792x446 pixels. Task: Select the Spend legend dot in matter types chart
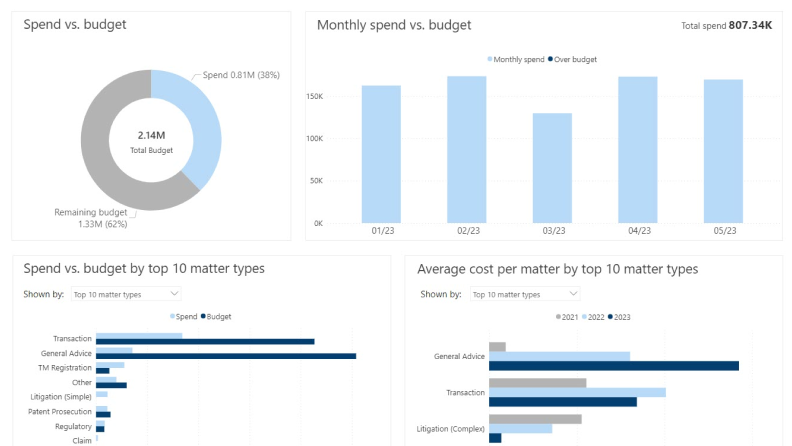click(x=172, y=316)
